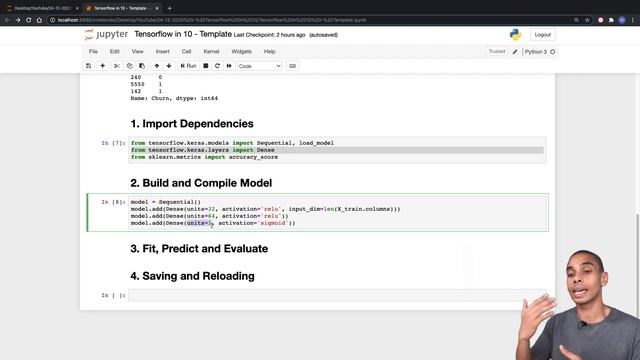Open the Help menu
This screenshot has width=640, height=360.
[x=269, y=51]
